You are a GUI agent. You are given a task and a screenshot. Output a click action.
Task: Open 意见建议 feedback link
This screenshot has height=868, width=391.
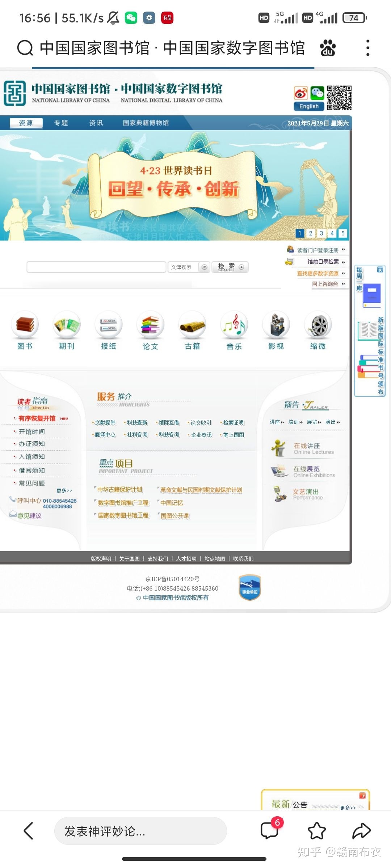tap(30, 515)
